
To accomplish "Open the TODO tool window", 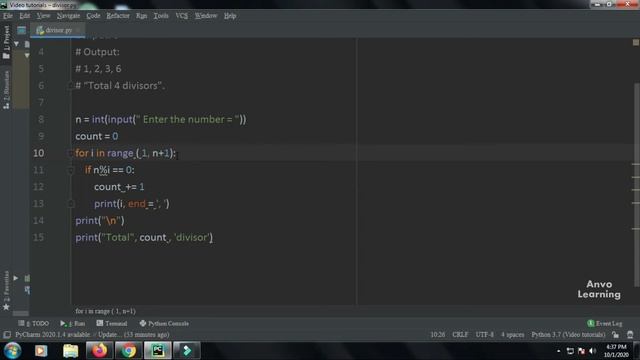I will (33, 323).
